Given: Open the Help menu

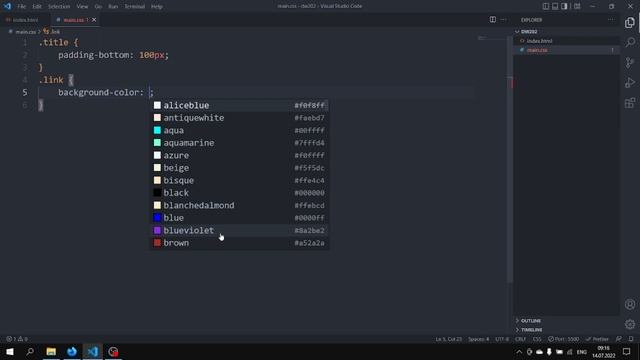Looking at the screenshot, I should click(157, 7).
